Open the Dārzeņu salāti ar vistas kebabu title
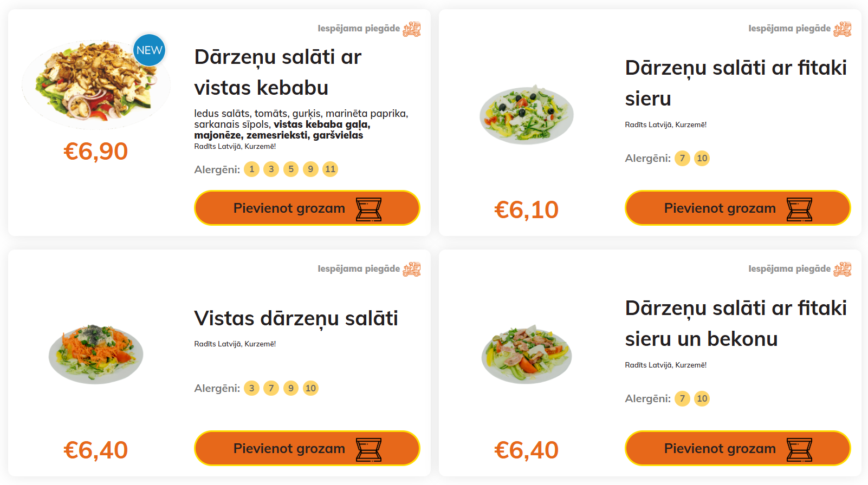The image size is (868, 485). pos(277,73)
